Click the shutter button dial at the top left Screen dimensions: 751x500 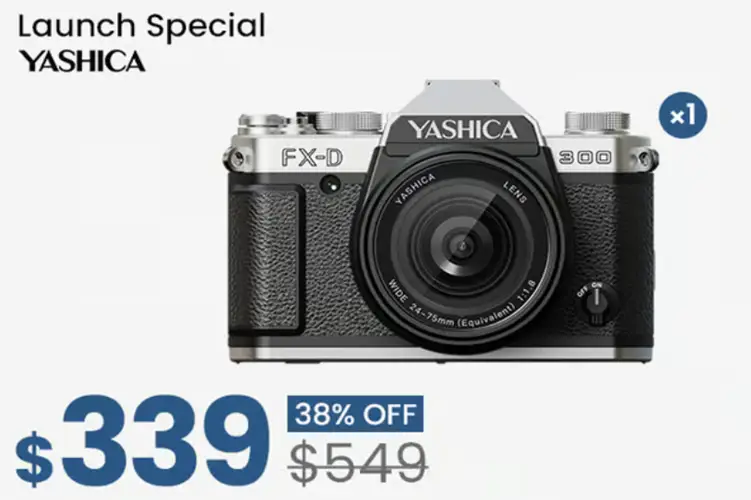click(x=264, y=124)
